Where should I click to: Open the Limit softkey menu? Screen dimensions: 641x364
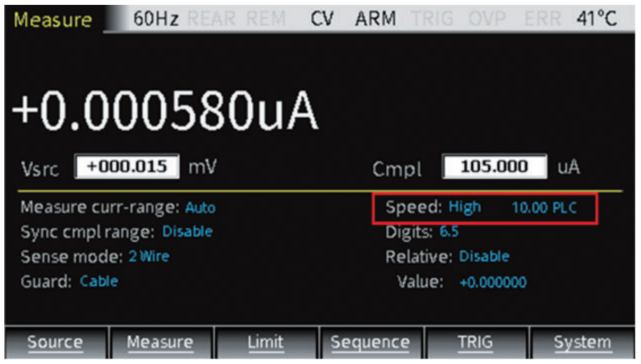click(x=266, y=342)
